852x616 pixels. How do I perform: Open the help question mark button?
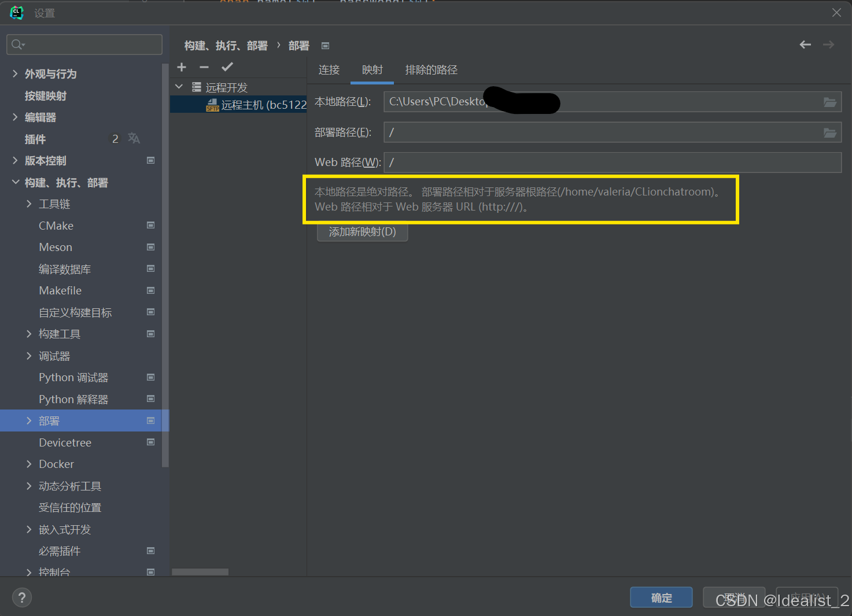(22, 597)
